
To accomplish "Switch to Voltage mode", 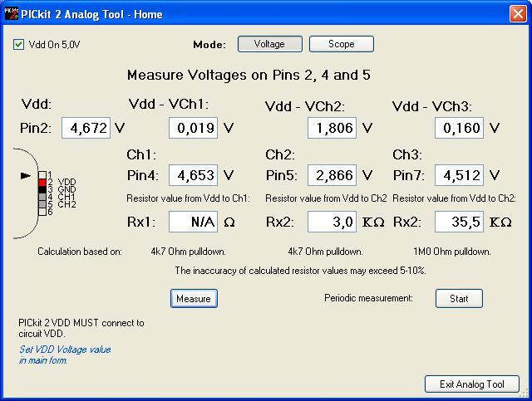I will (269, 44).
